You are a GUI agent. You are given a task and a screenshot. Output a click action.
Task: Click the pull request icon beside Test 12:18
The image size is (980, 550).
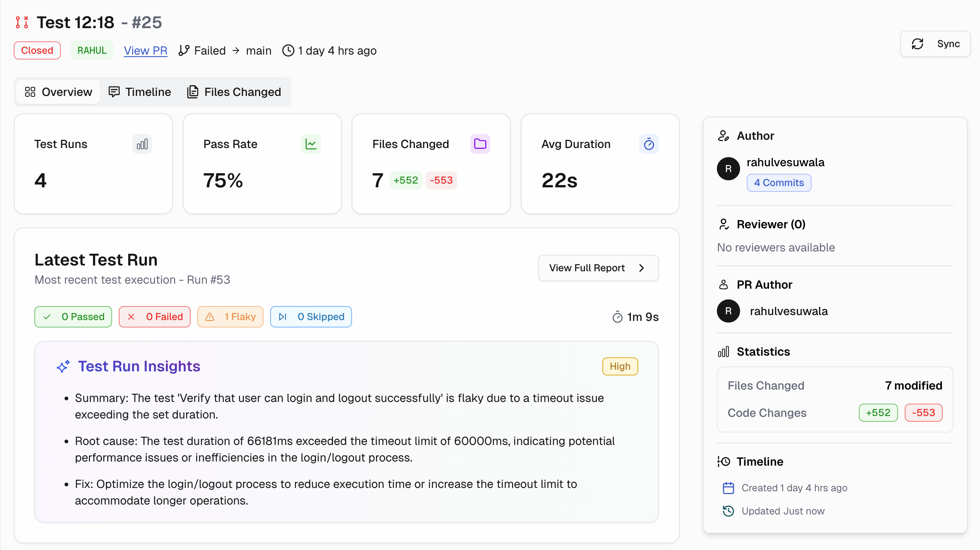click(22, 22)
